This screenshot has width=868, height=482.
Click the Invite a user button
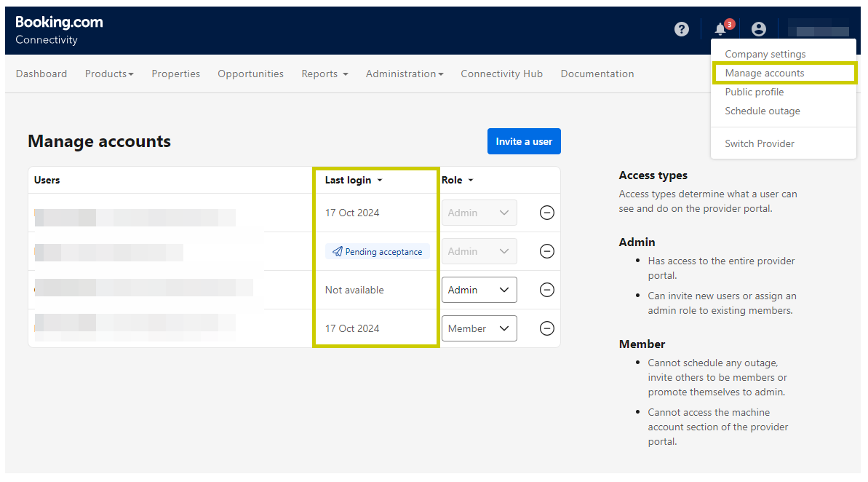pos(524,141)
